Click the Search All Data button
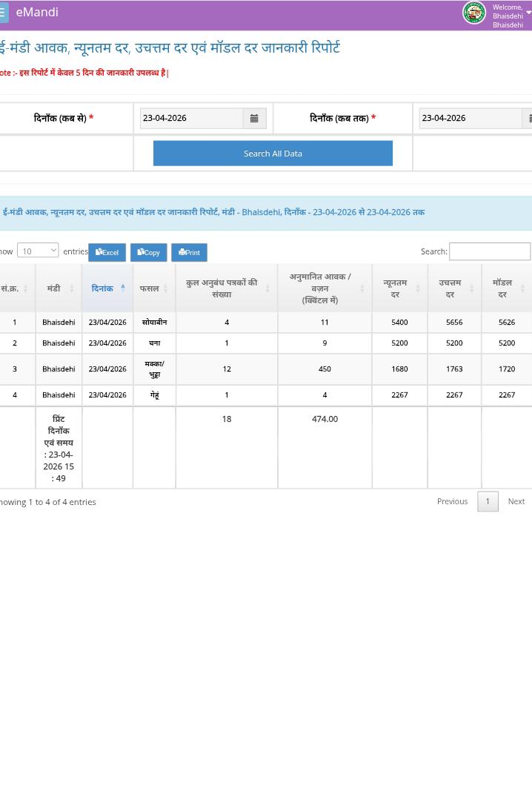Screen dimensions: 532x789 (273, 153)
